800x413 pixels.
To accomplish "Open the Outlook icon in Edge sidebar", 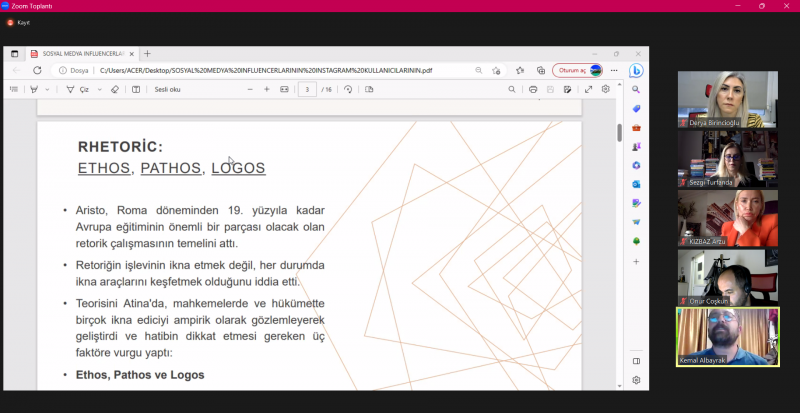I will pos(636,184).
